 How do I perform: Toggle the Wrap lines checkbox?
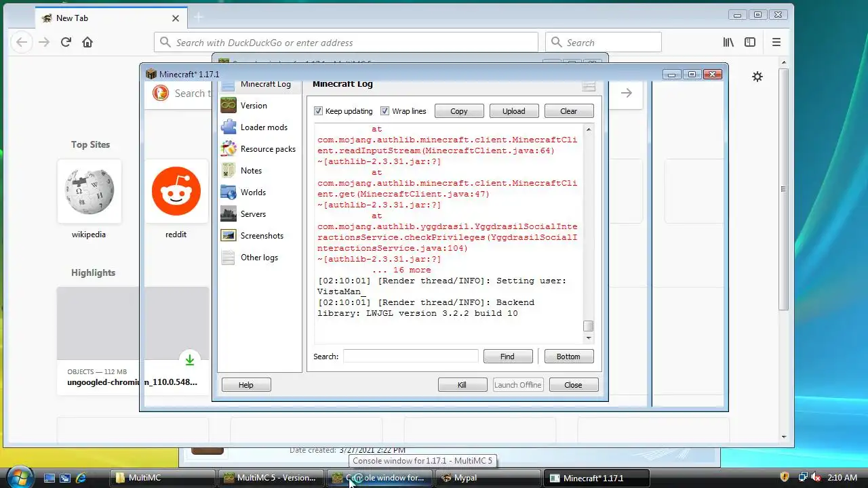pos(384,111)
